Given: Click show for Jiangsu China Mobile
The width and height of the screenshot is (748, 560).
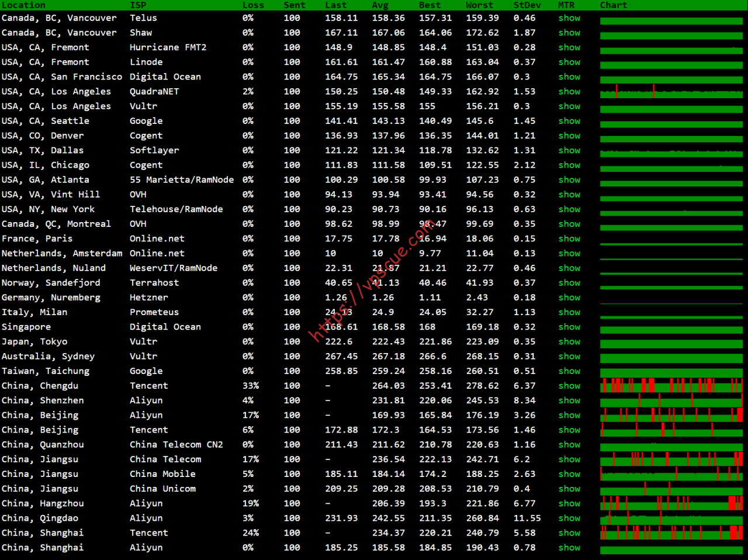Looking at the screenshot, I should (x=569, y=474).
